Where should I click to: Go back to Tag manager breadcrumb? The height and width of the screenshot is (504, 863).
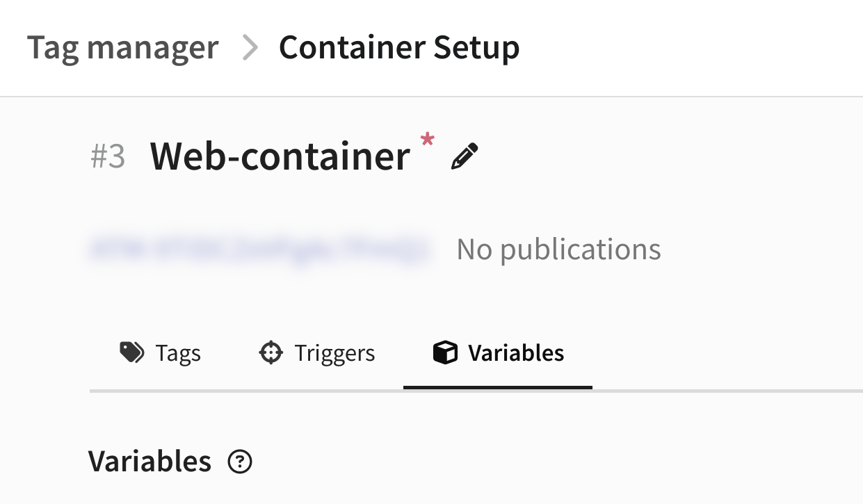123,48
